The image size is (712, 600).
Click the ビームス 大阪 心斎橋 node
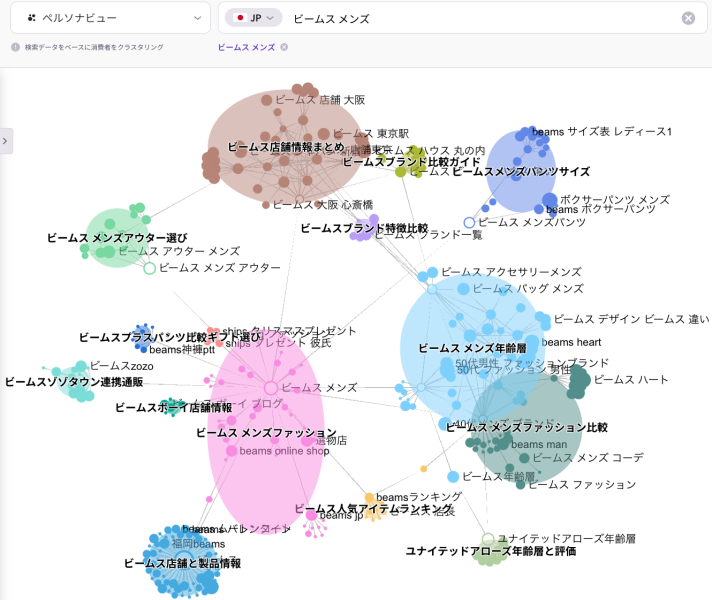266,205
